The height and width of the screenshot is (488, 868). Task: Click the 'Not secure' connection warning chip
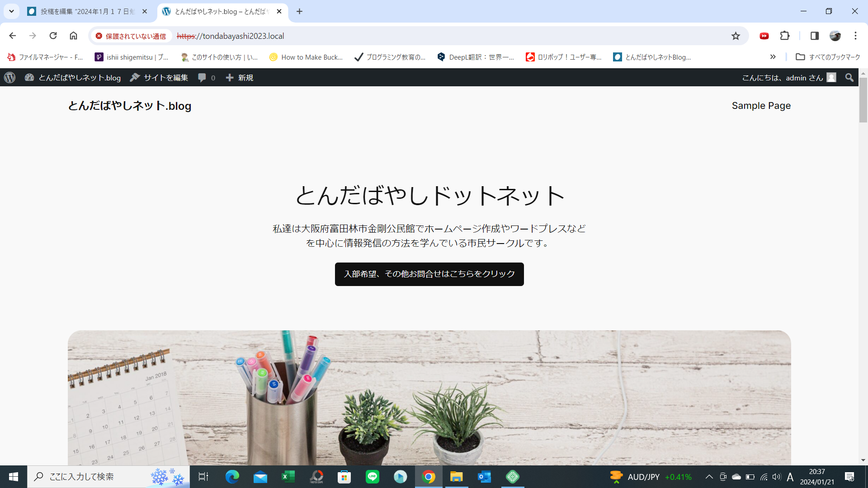click(131, 36)
